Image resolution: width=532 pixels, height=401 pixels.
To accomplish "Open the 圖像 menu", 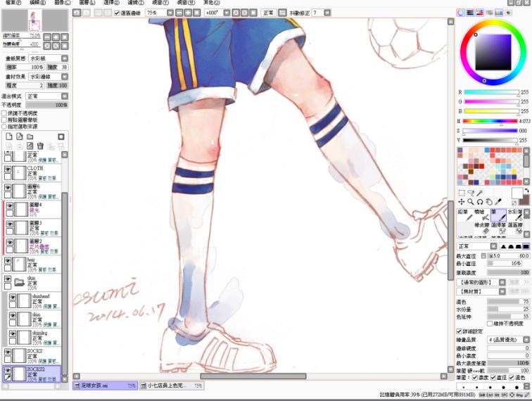I will (x=63, y=2).
